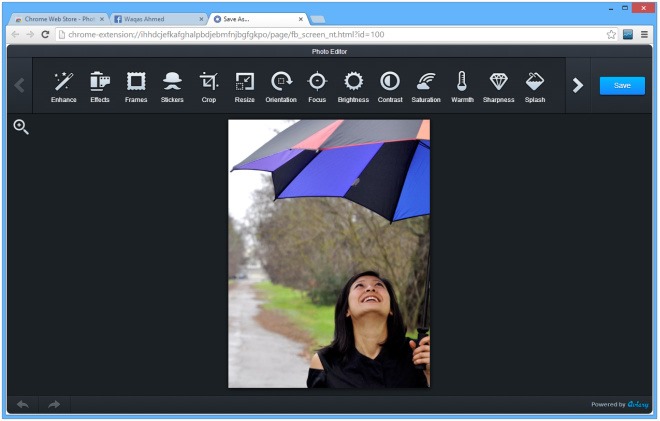Open the Effects tool

(x=100, y=85)
